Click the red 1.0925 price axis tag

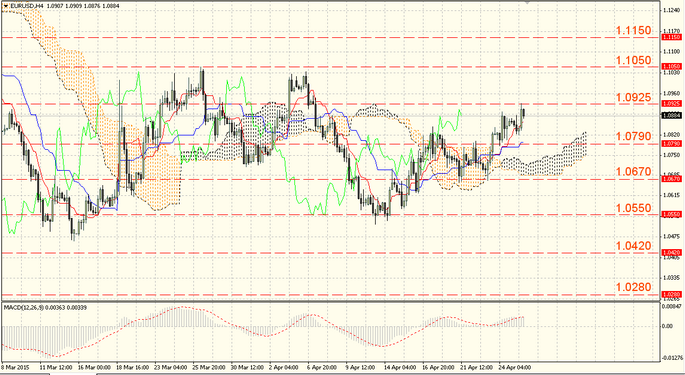[x=671, y=104]
